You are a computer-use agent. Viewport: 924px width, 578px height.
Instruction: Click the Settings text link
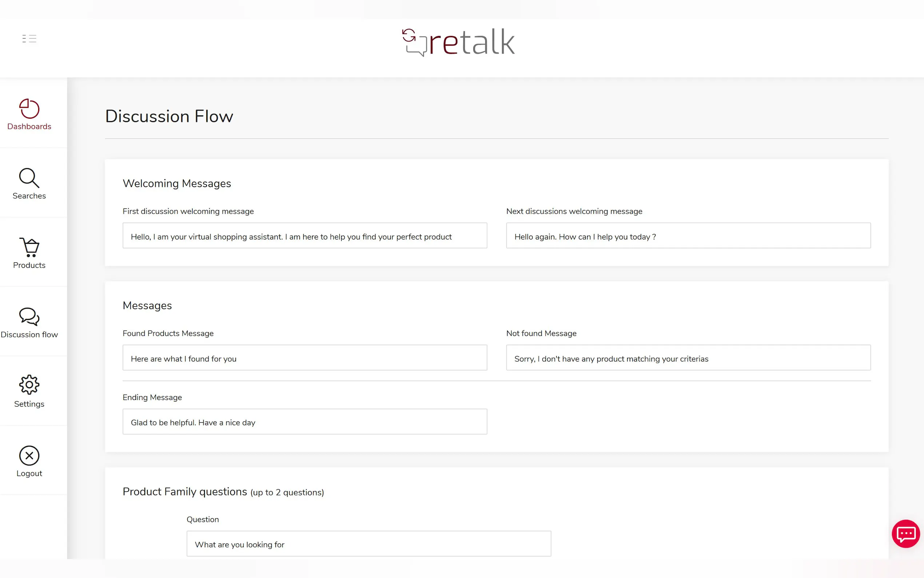point(29,404)
